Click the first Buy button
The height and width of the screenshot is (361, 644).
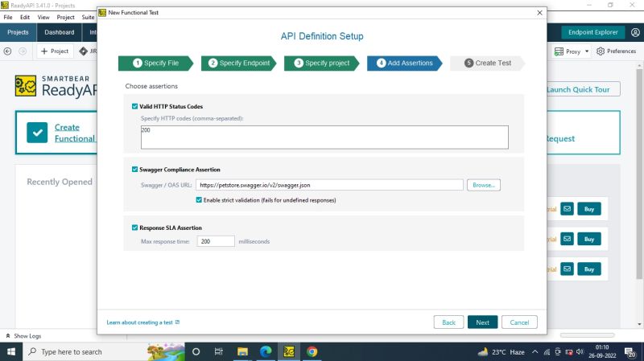pyautogui.click(x=589, y=209)
